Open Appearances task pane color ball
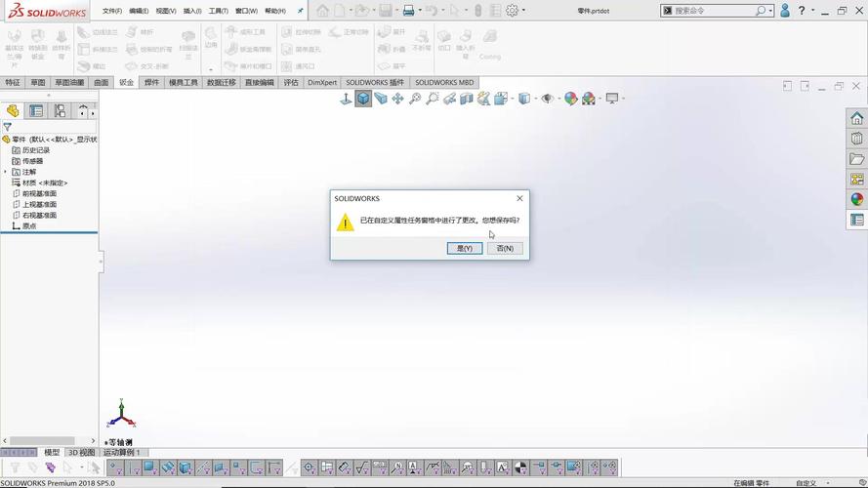 pos(857,199)
